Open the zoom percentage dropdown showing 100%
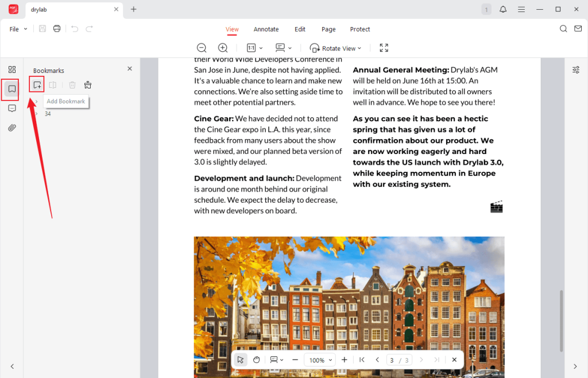 pos(319,359)
